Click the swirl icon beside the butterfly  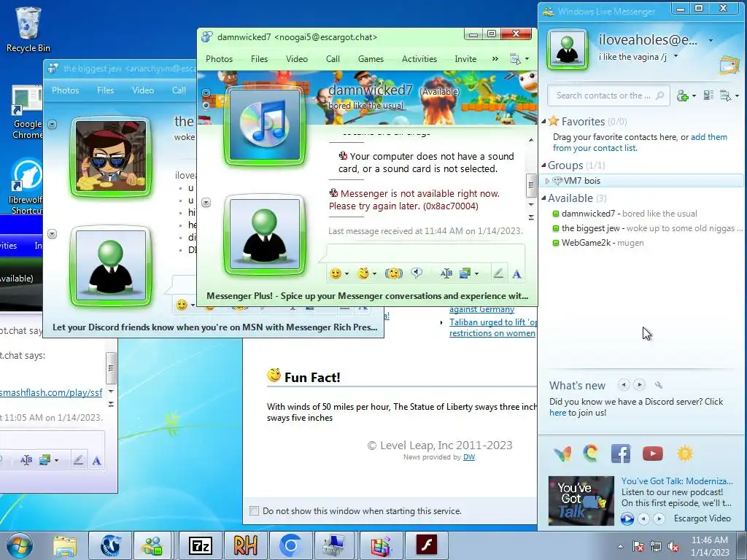point(591,454)
